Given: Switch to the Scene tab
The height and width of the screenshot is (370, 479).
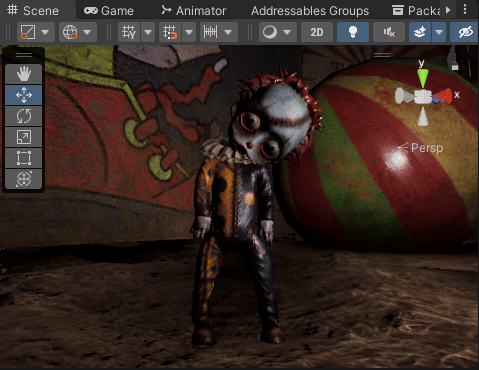Looking at the screenshot, I should pyautogui.click(x=33, y=11).
